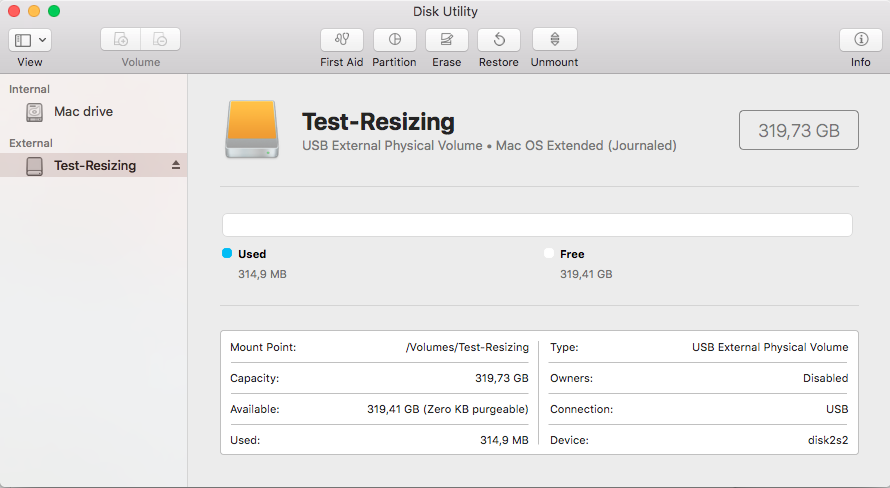The image size is (890, 488).
Task: Click the blue Used legend dot
Action: pos(227,254)
